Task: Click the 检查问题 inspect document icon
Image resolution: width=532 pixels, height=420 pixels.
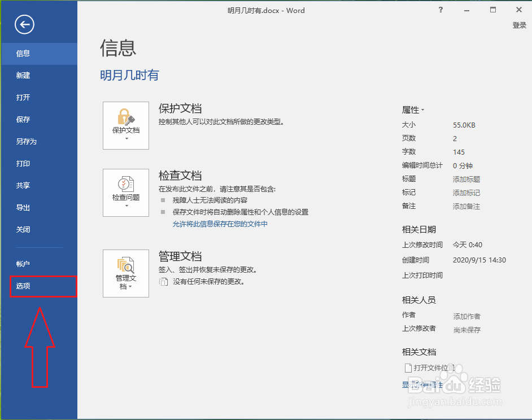Action: 125,183
